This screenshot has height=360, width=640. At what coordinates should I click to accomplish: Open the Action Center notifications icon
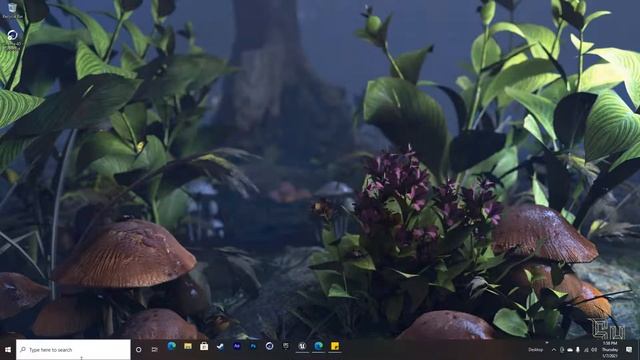[629, 350]
